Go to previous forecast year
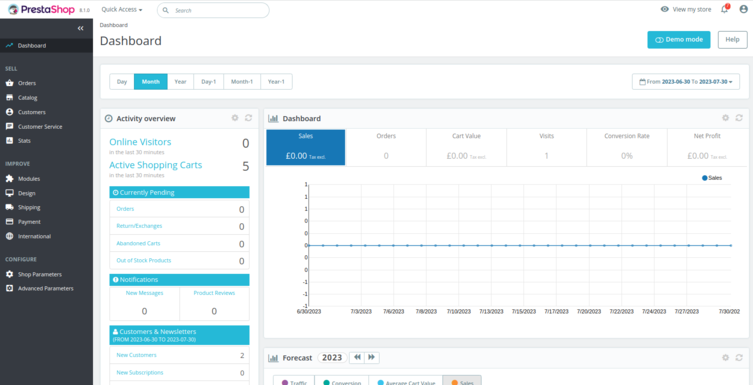753x385 pixels. click(357, 358)
